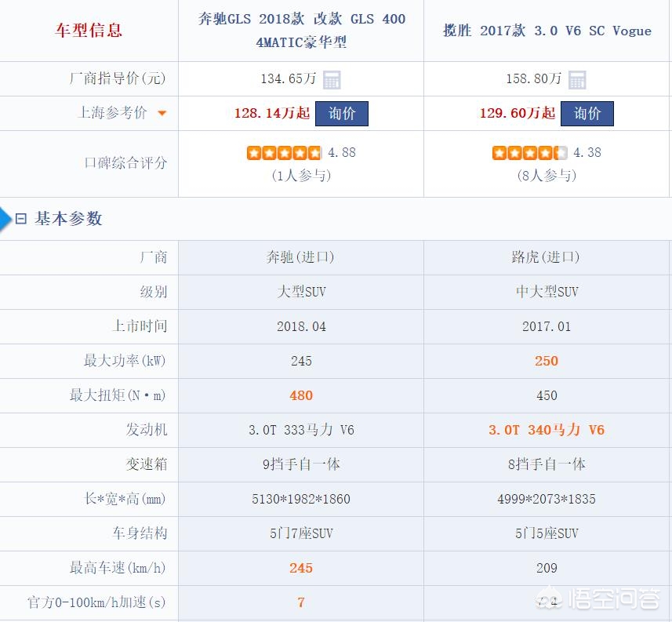The width and height of the screenshot is (672, 622).
Task: Select gearbox 9挡手自一体
Action: click(301, 464)
